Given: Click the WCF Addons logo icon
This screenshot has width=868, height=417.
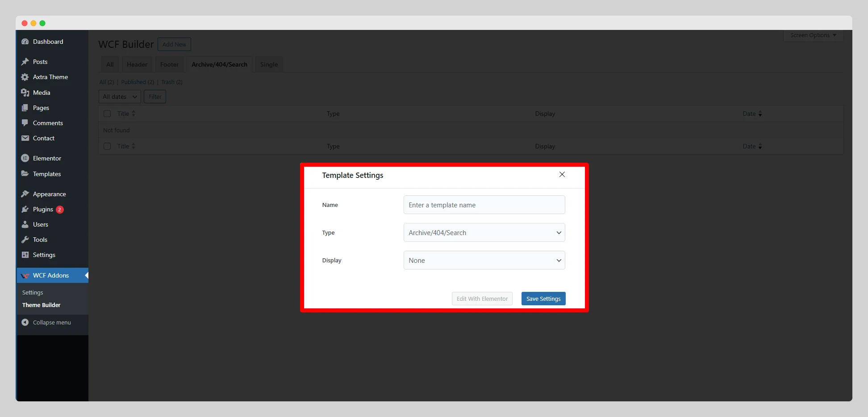Looking at the screenshot, I should tap(25, 276).
